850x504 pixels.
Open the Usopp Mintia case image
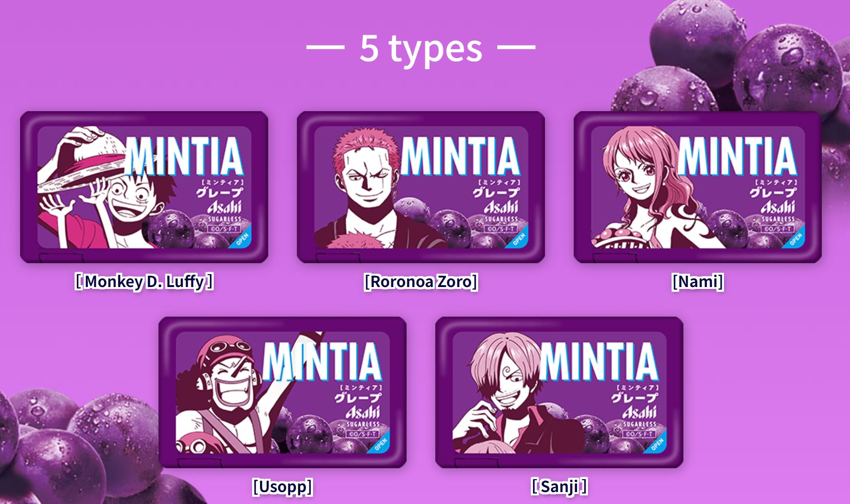pos(283,392)
